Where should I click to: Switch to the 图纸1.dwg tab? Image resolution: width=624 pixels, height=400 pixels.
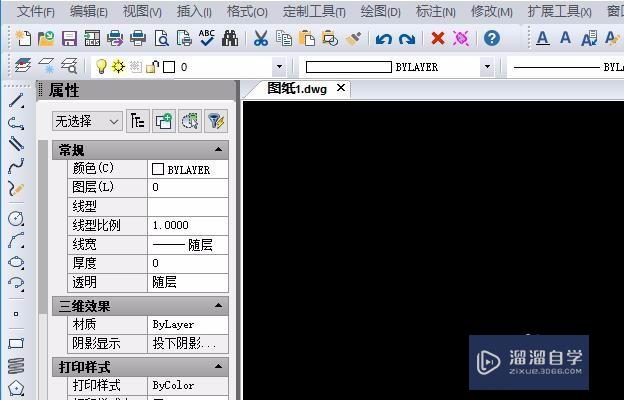point(297,88)
